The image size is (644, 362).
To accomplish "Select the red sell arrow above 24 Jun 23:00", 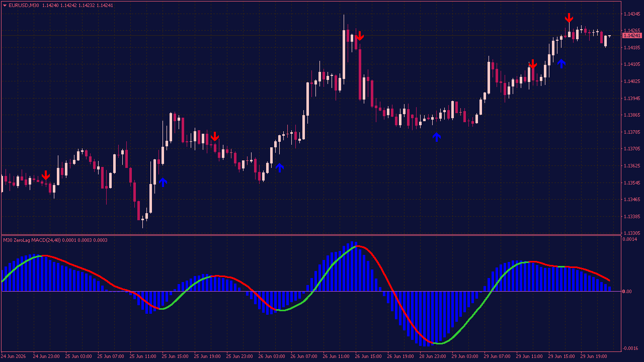I will point(46,175).
